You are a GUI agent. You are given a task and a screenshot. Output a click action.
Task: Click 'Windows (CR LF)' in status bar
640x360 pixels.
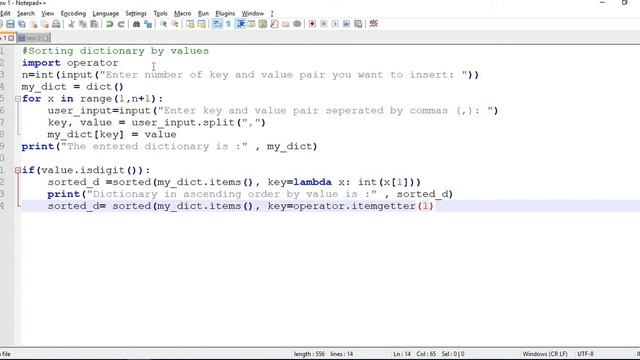point(545,354)
